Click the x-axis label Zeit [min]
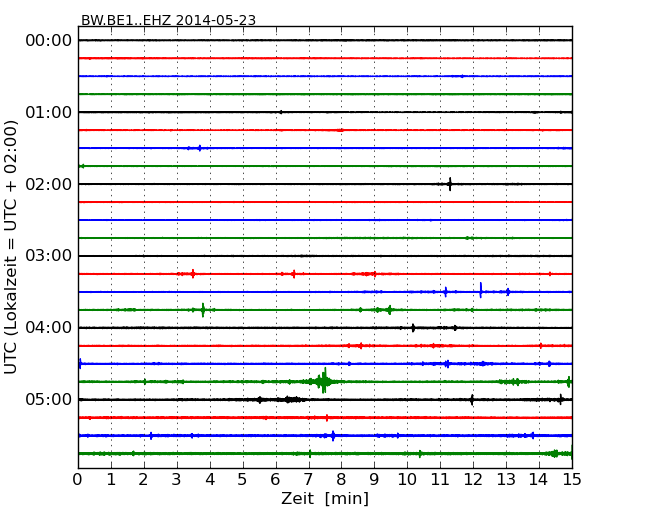650x520 pixels. (x=325, y=498)
